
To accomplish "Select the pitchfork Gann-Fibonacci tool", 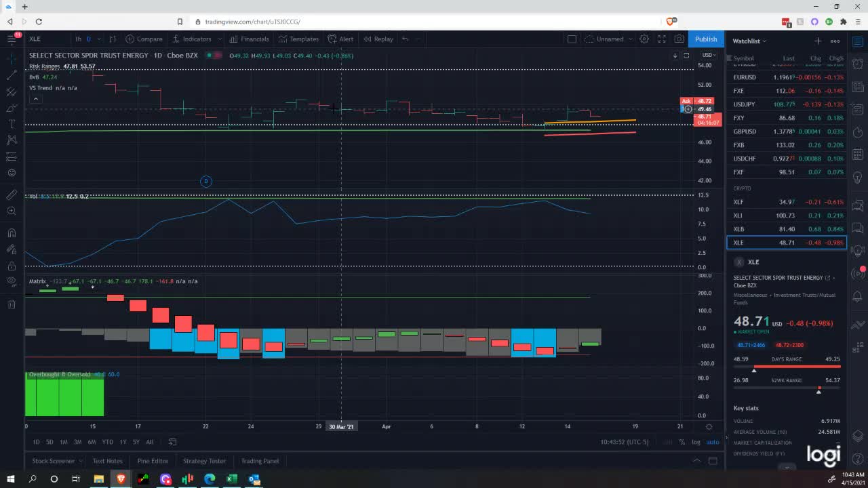I will [x=12, y=91].
